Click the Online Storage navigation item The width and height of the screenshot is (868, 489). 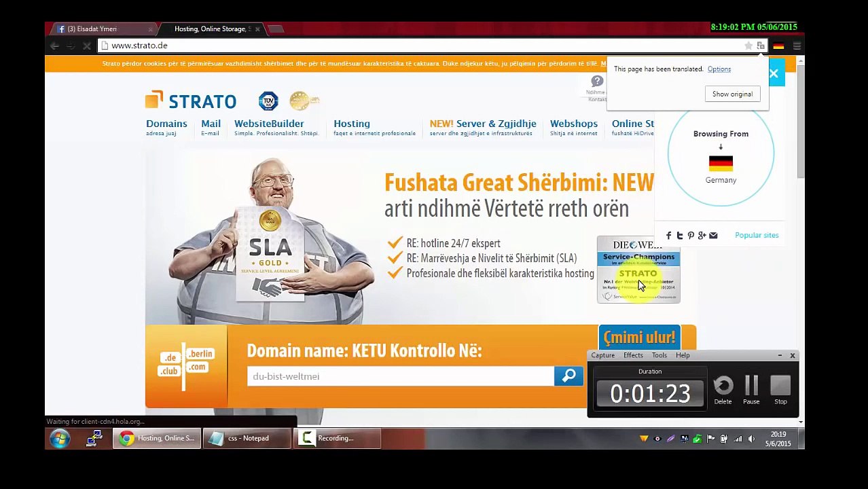[632, 127]
